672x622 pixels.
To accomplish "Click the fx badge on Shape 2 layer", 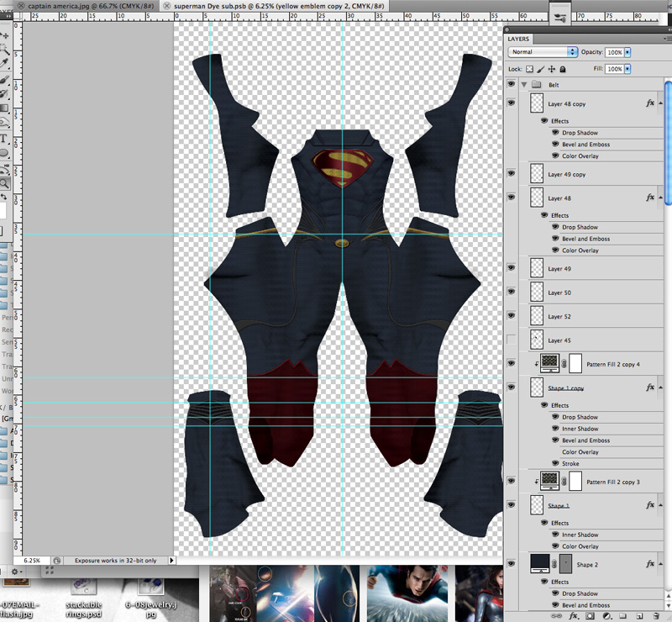I will (x=650, y=564).
